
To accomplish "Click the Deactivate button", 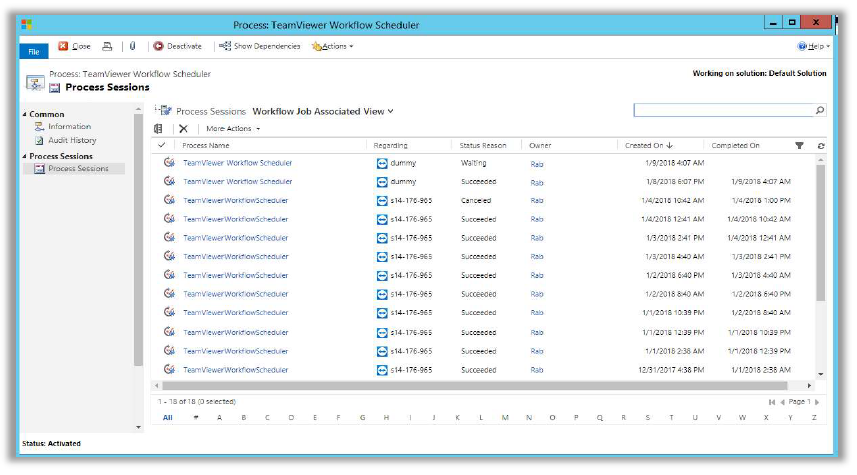I will tap(178, 46).
